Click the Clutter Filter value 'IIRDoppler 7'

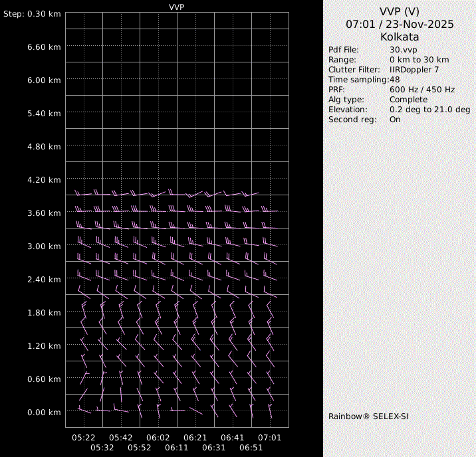(414, 70)
